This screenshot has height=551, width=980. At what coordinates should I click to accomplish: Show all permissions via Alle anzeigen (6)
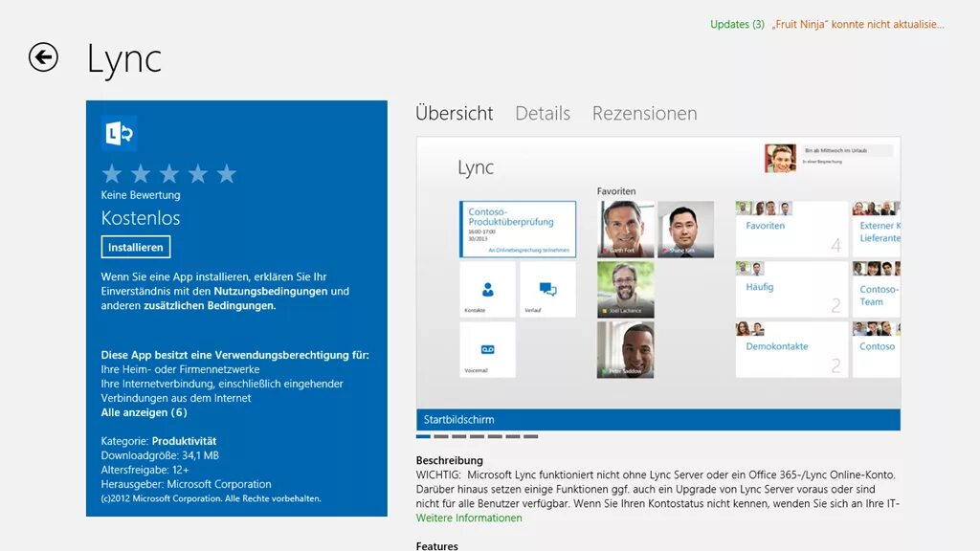144,412
